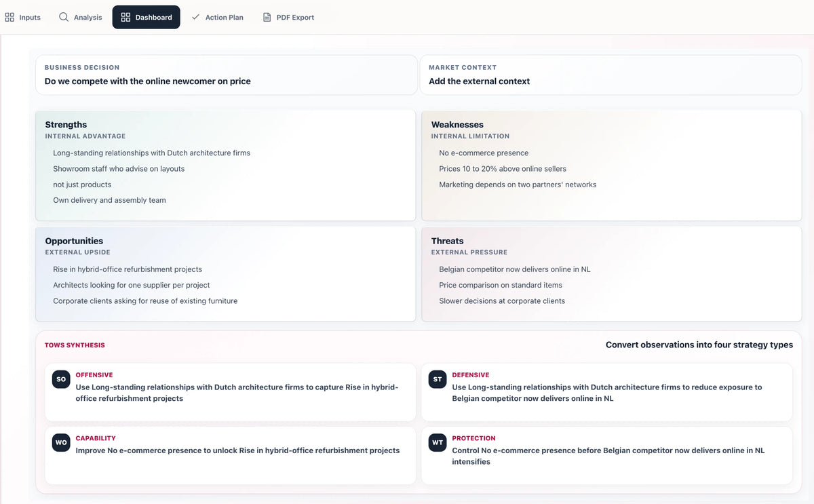Click the offensive strategy 'Use Long-standing relationships... to capture' text
Viewport: 814px width, 504px height.
[237, 393]
